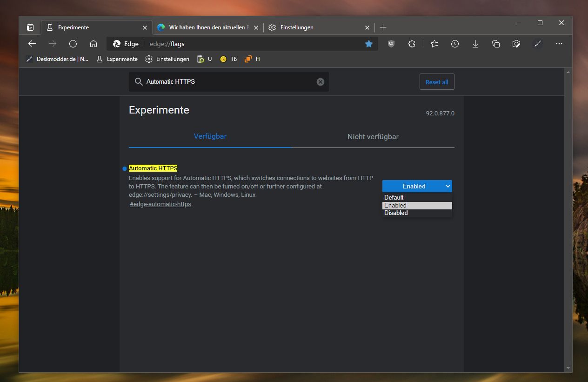The height and width of the screenshot is (382, 588).
Task: Open the web capture icon
Action: tap(516, 44)
